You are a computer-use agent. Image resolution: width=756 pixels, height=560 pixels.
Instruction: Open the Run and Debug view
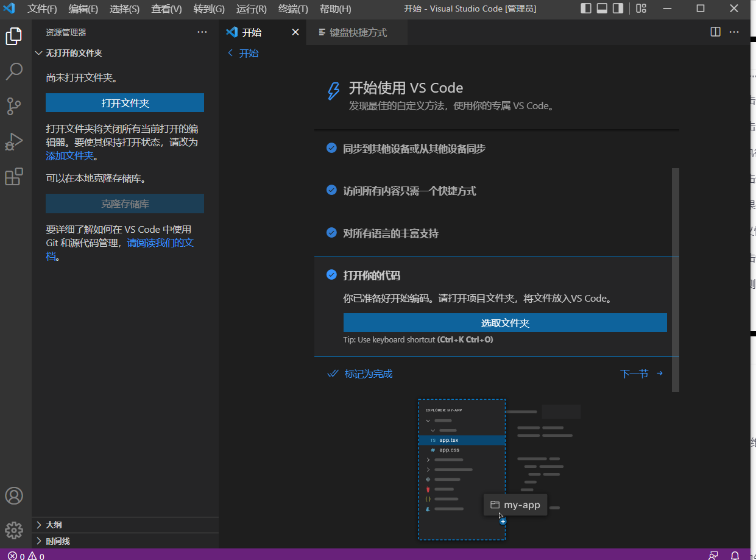(x=14, y=141)
